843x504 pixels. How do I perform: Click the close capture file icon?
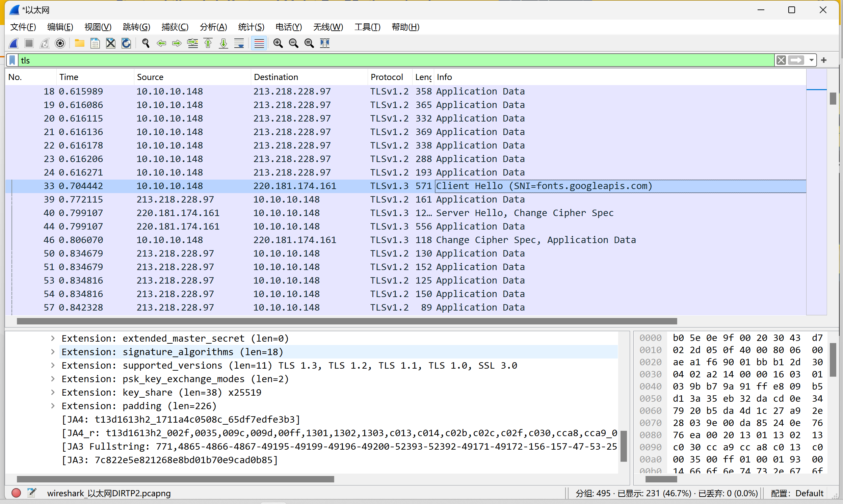pos(111,43)
